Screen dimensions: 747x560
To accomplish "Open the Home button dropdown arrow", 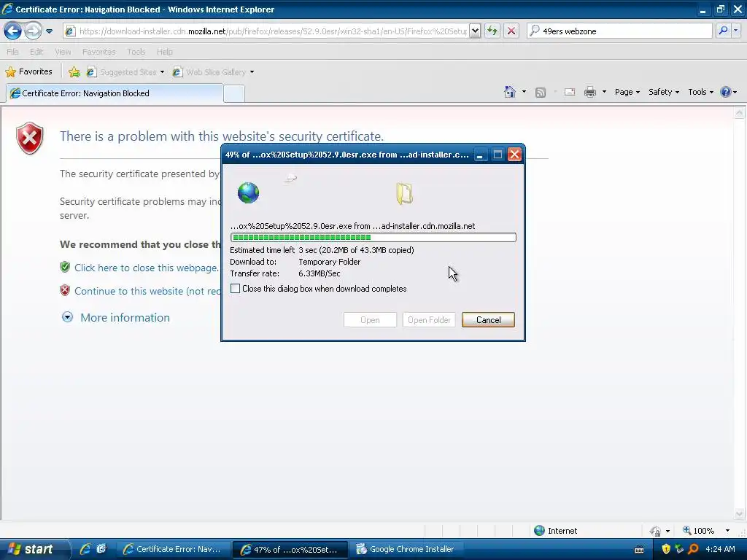I will click(x=524, y=92).
